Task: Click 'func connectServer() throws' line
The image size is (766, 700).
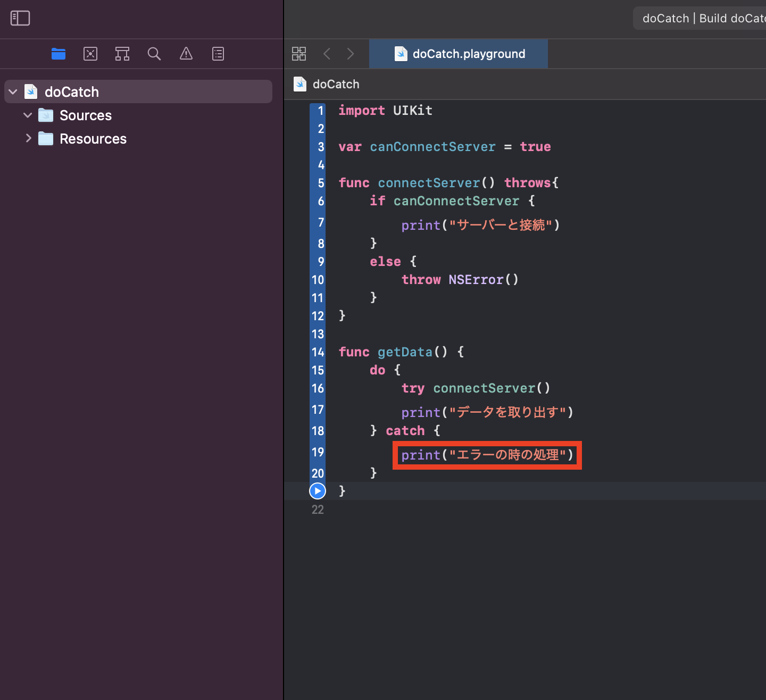Action: pyautogui.click(x=448, y=183)
